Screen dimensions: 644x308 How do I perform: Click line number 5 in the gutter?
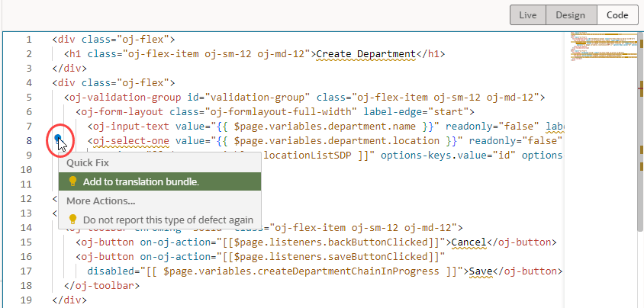click(28, 98)
